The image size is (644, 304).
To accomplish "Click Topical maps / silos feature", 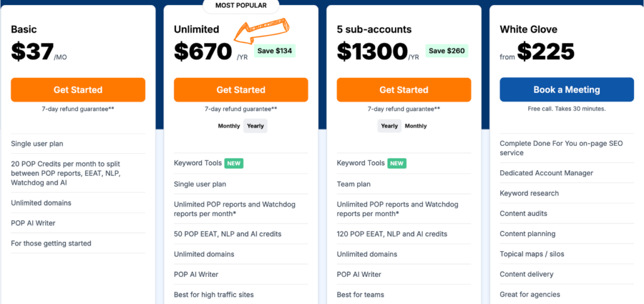I will 532,254.
